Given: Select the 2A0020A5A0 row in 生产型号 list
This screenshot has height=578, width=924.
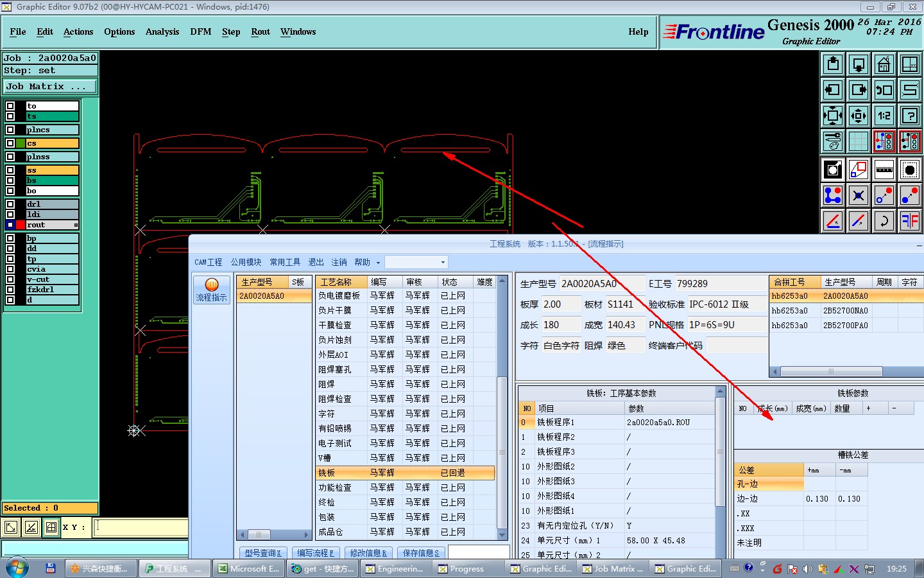Looking at the screenshot, I should pos(275,296).
